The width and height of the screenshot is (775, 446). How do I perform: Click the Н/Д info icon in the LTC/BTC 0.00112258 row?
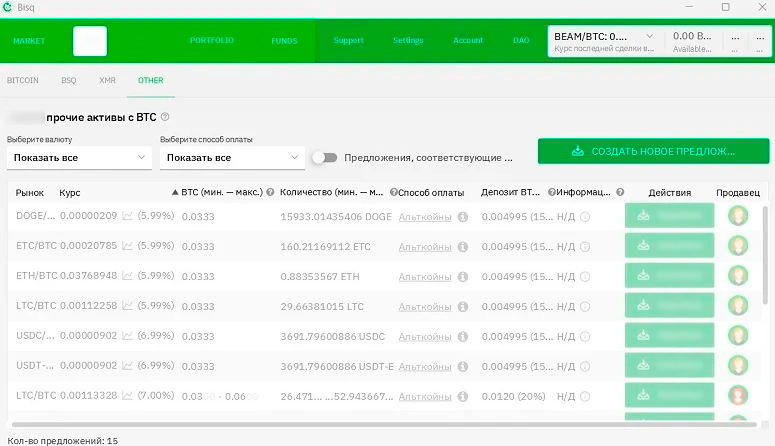[x=585, y=306]
